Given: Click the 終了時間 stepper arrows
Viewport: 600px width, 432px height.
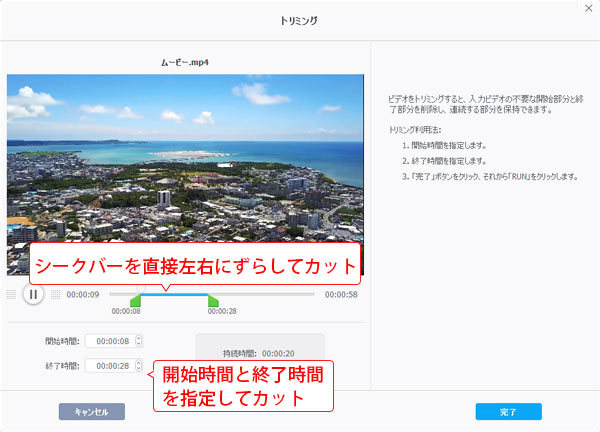Looking at the screenshot, I should pos(138,366).
